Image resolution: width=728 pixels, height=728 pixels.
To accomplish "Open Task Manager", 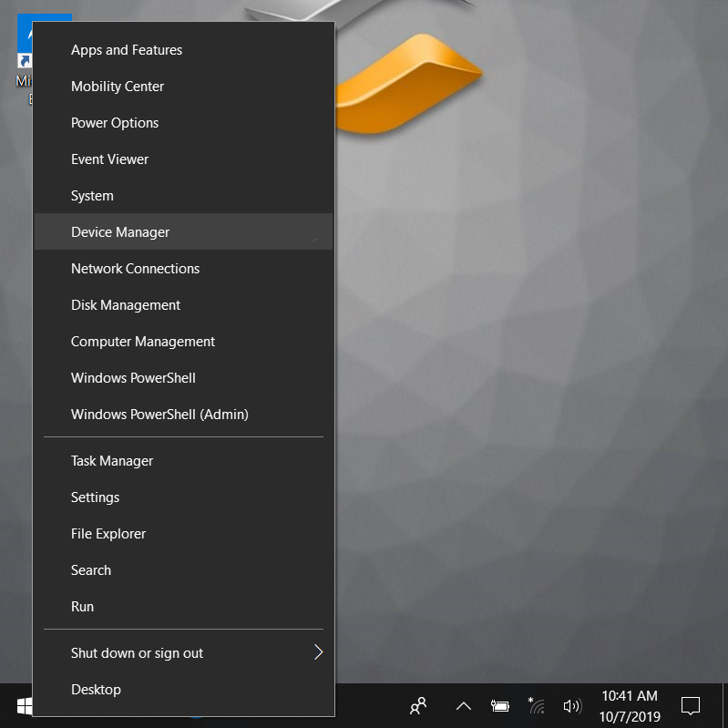I will [x=112, y=461].
